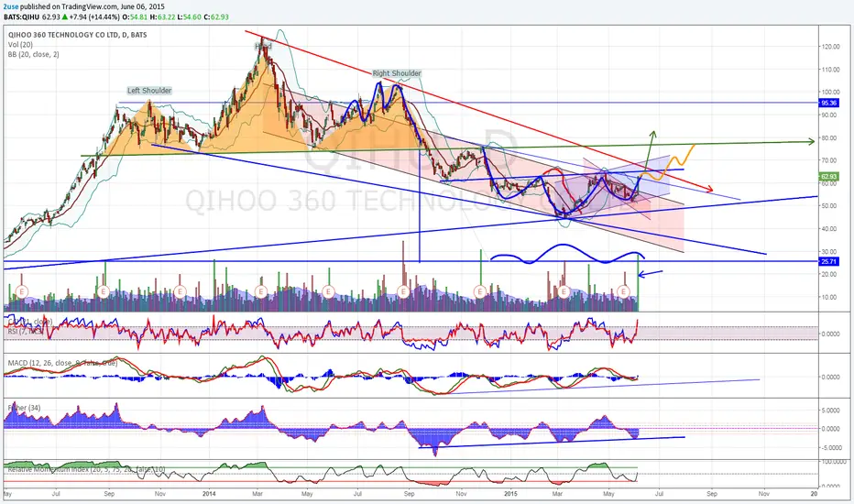Click the L:54.60 low value

point(189,16)
